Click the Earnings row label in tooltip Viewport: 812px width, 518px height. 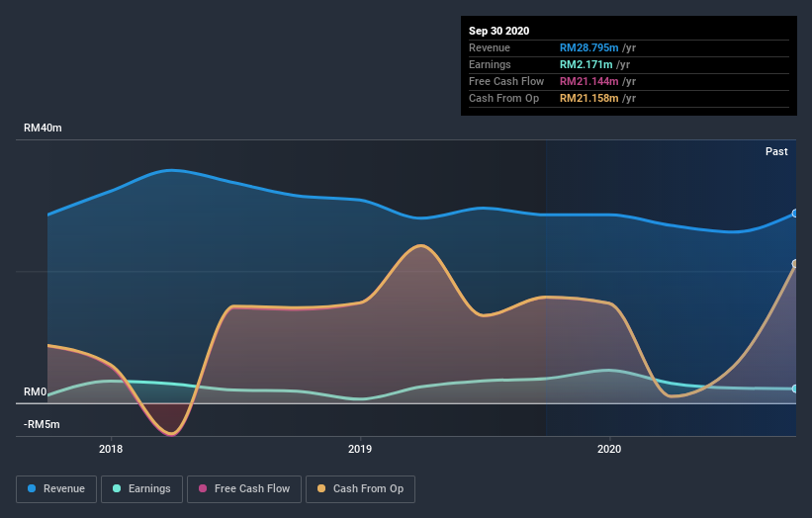[x=490, y=64]
